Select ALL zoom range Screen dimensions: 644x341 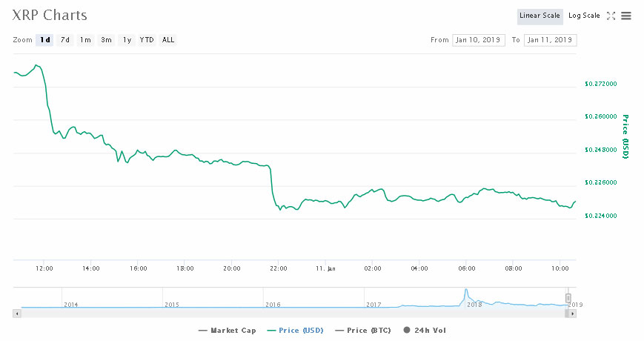[168, 40]
